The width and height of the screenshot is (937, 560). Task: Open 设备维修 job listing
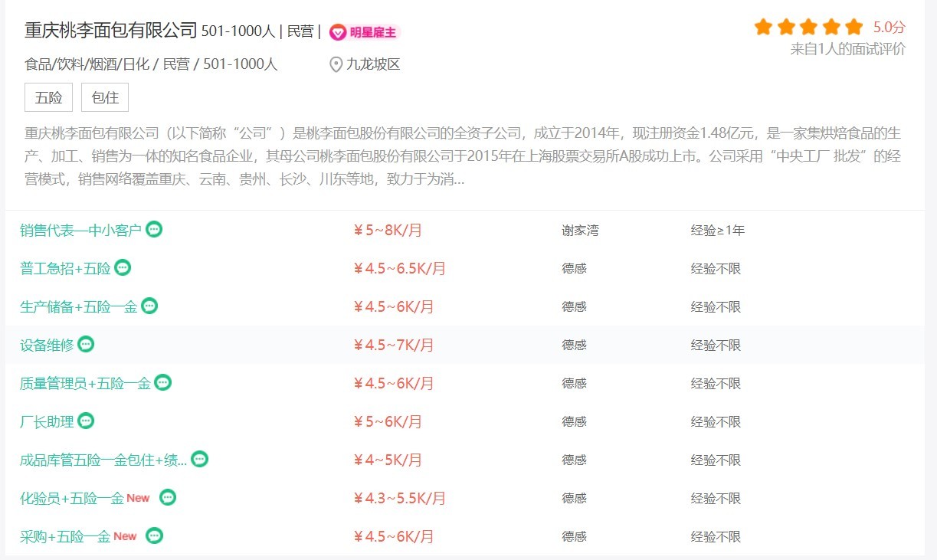click(47, 345)
